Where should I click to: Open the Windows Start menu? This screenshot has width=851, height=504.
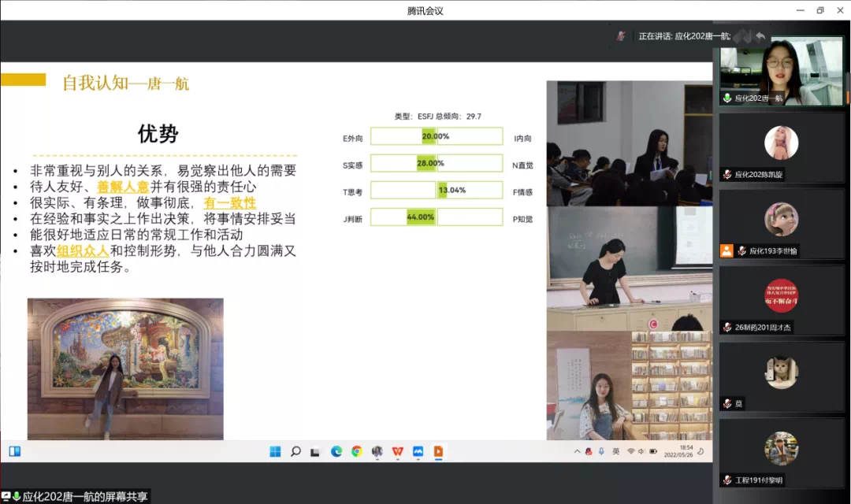(275, 451)
